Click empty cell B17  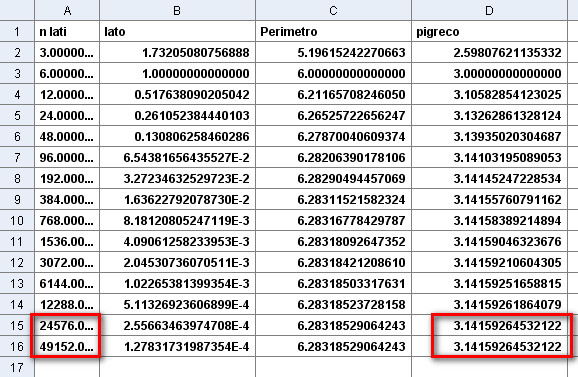177,367
